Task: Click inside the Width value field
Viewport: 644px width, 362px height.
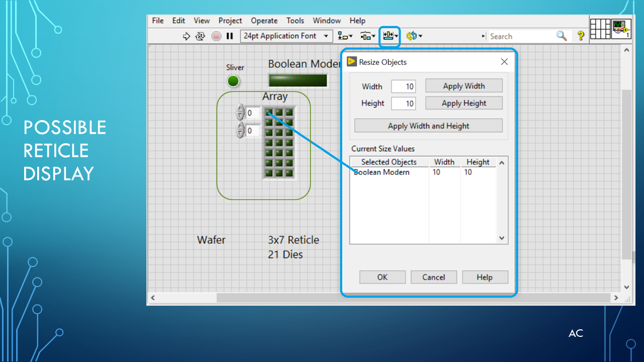Action: [x=403, y=86]
